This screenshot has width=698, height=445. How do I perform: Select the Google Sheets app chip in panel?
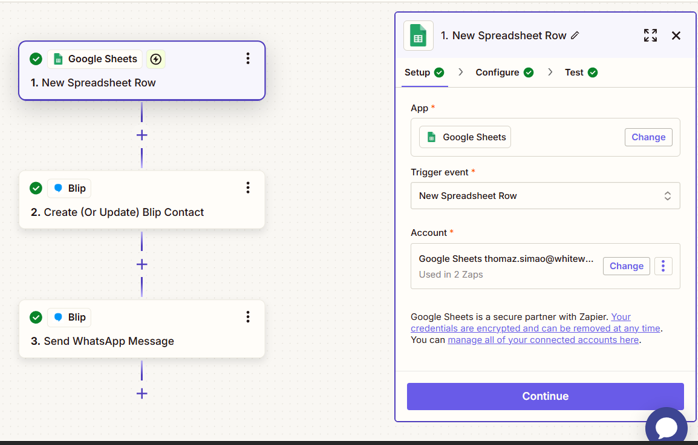coord(465,137)
